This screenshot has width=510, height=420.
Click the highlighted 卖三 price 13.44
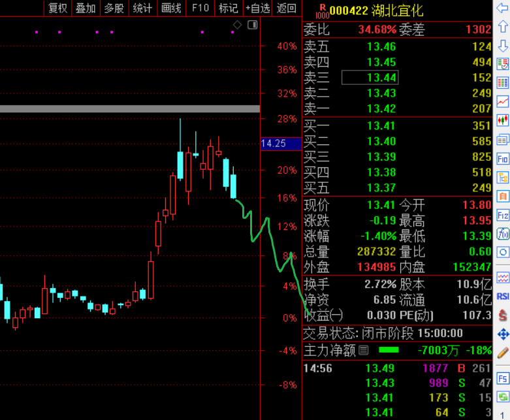(370, 78)
